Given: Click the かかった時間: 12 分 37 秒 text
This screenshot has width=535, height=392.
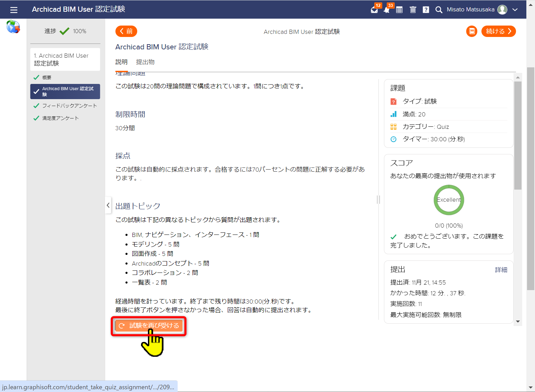Looking at the screenshot, I should [428, 293].
